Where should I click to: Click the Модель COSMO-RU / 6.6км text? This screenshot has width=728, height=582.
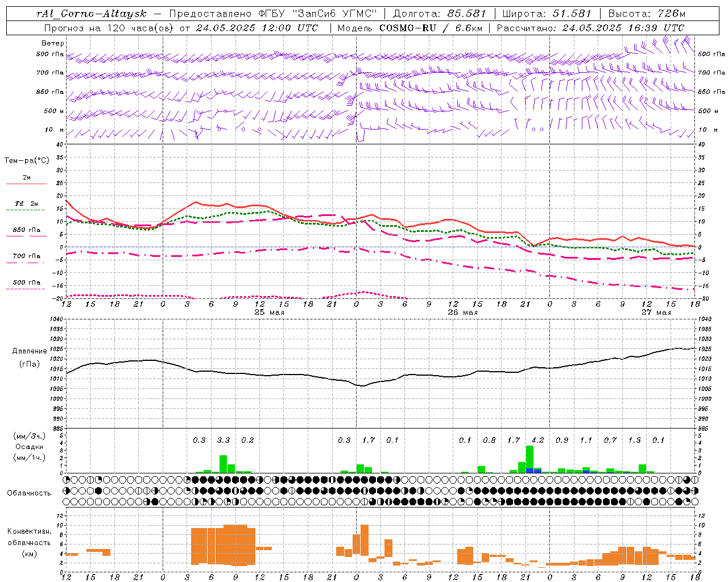coord(410,28)
